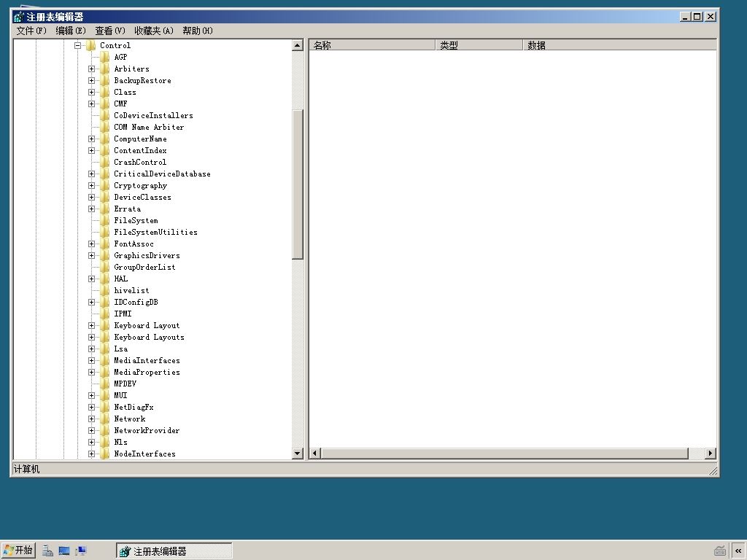Click the third quick launch icon
The image size is (747, 560).
pyautogui.click(x=80, y=551)
